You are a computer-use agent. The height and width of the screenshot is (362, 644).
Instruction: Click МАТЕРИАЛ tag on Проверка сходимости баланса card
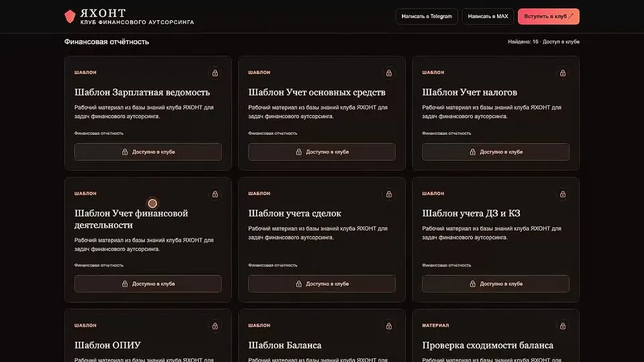435,326
